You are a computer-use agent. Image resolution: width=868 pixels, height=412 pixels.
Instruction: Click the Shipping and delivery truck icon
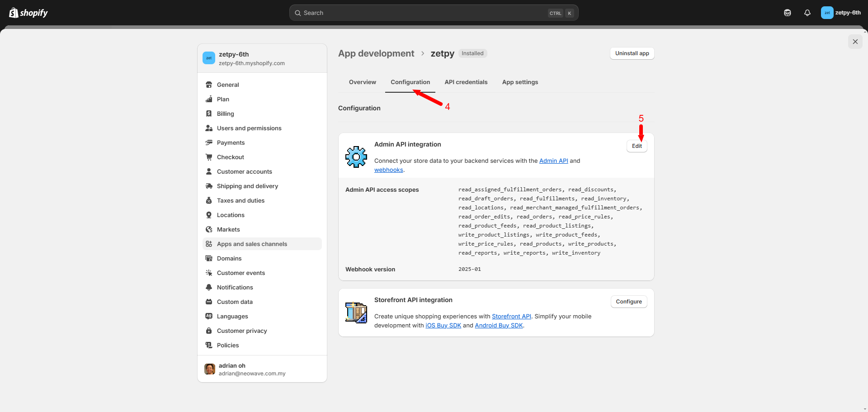click(x=209, y=186)
